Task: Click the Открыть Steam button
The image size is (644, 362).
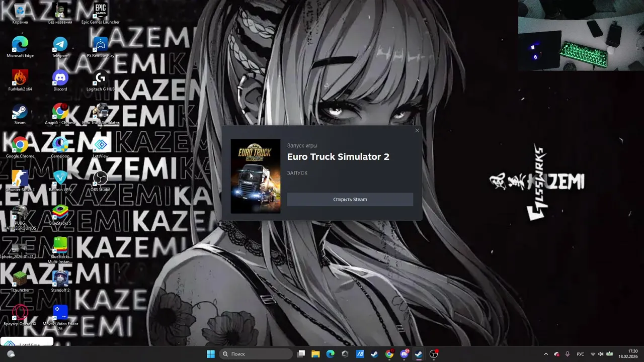Action: 350,200
